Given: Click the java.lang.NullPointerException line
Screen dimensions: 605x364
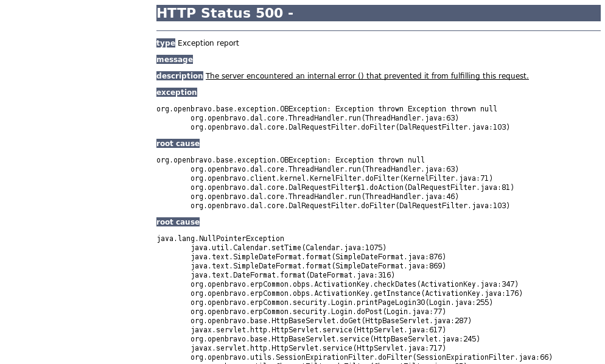Looking at the screenshot, I should click(x=220, y=239).
